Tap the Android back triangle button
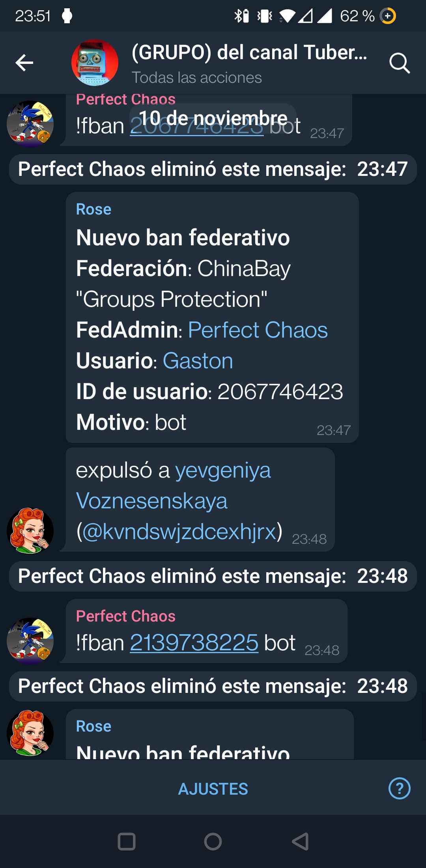 click(300, 842)
